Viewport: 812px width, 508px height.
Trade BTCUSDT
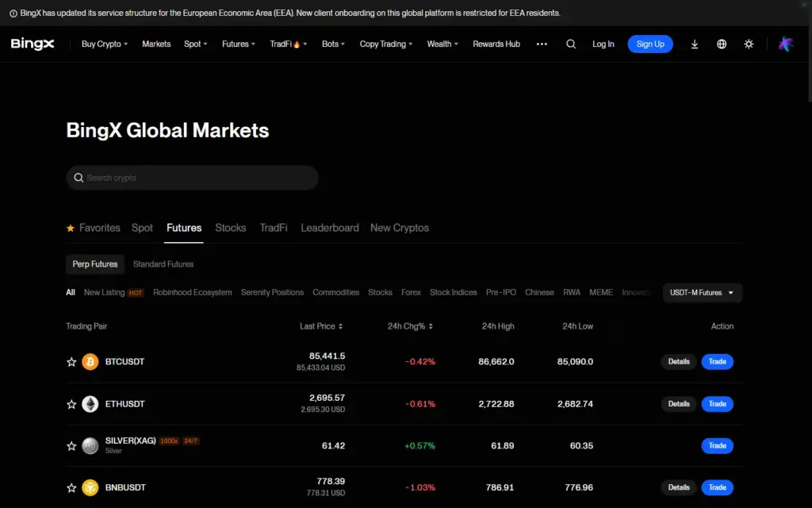pyautogui.click(x=717, y=362)
